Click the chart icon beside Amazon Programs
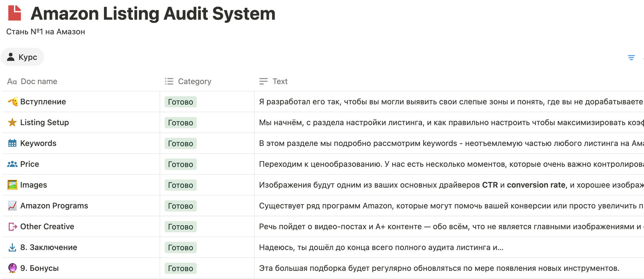The width and height of the screenshot is (644, 279). (12, 206)
